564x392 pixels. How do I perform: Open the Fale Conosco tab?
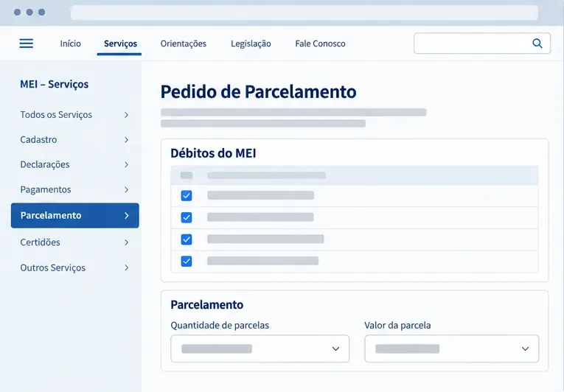click(x=320, y=43)
